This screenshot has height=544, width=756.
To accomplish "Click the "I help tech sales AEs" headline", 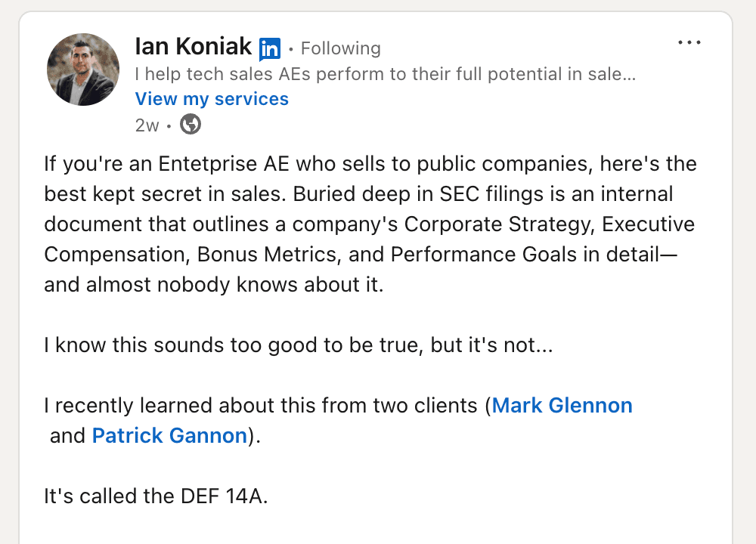I will tap(386, 74).
